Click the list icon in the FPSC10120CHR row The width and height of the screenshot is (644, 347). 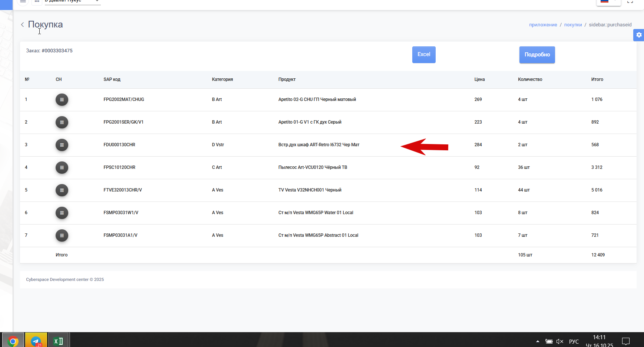point(62,167)
